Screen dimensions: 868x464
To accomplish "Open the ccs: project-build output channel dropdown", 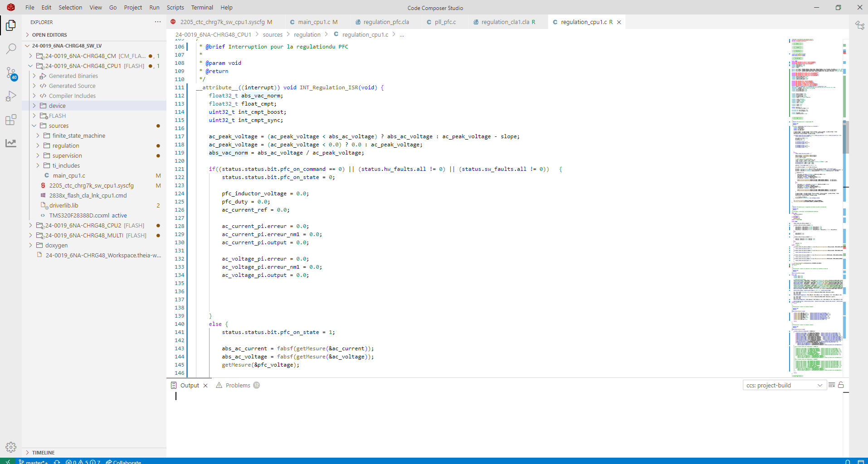I will point(785,385).
